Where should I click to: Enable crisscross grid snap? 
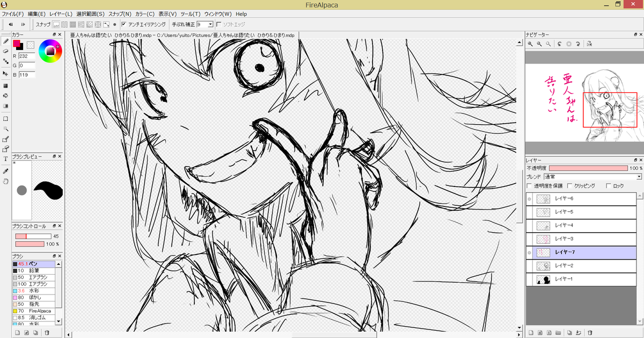[73, 24]
